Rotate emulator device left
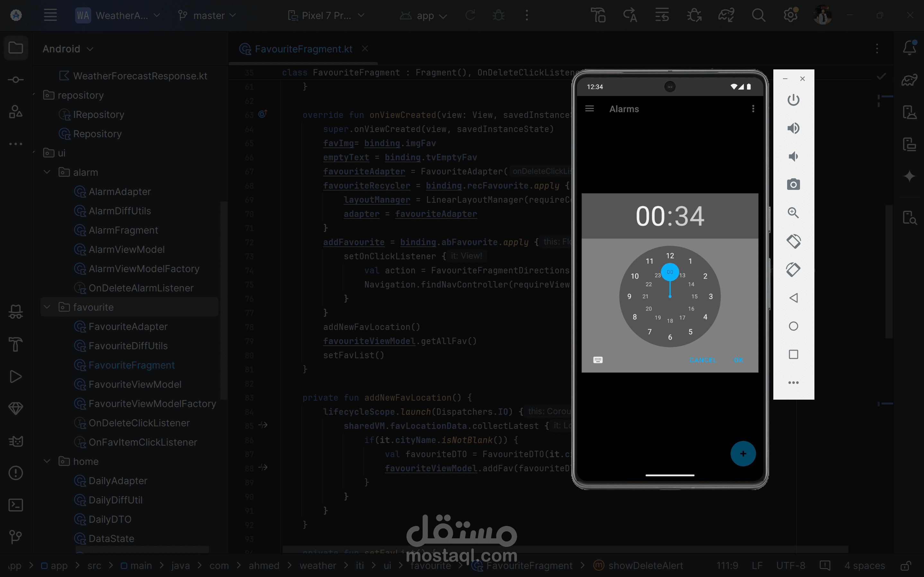Screen dimensions: 924x577 tap(793, 241)
